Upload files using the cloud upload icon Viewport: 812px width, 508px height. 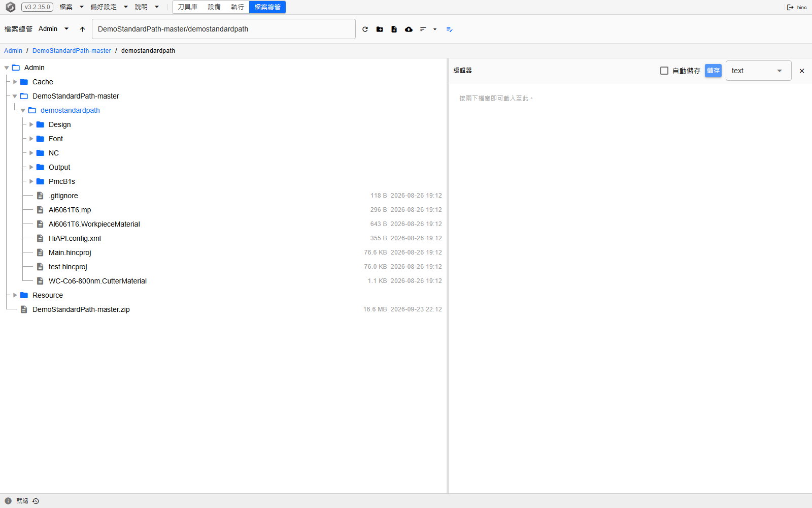[409, 29]
